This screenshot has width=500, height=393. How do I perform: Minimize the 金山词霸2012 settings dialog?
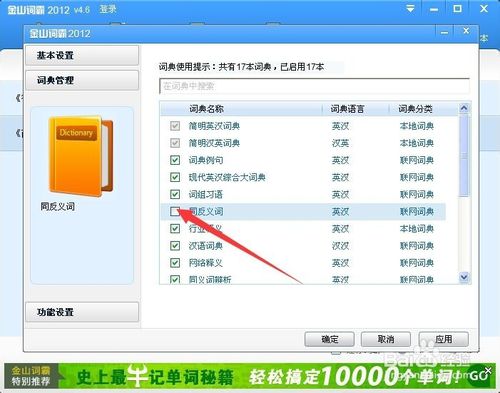click(444, 33)
